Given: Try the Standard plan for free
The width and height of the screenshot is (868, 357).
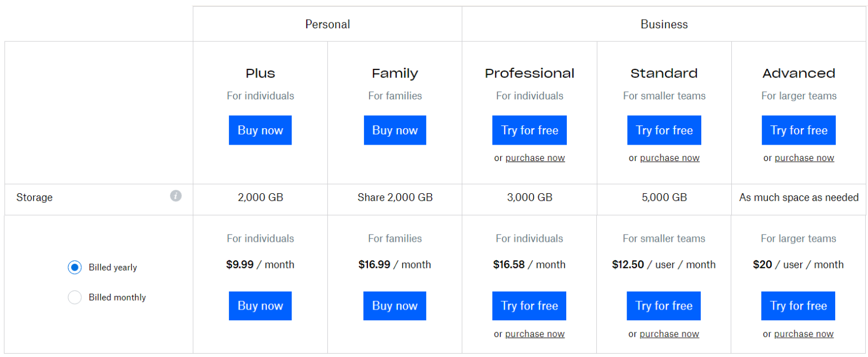Looking at the screenshot, I should 663,130.
